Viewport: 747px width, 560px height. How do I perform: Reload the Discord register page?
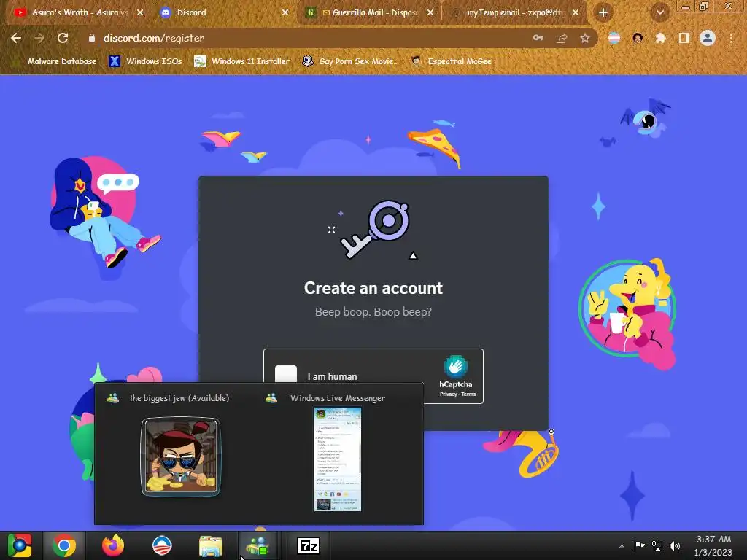tap(63, 38)
